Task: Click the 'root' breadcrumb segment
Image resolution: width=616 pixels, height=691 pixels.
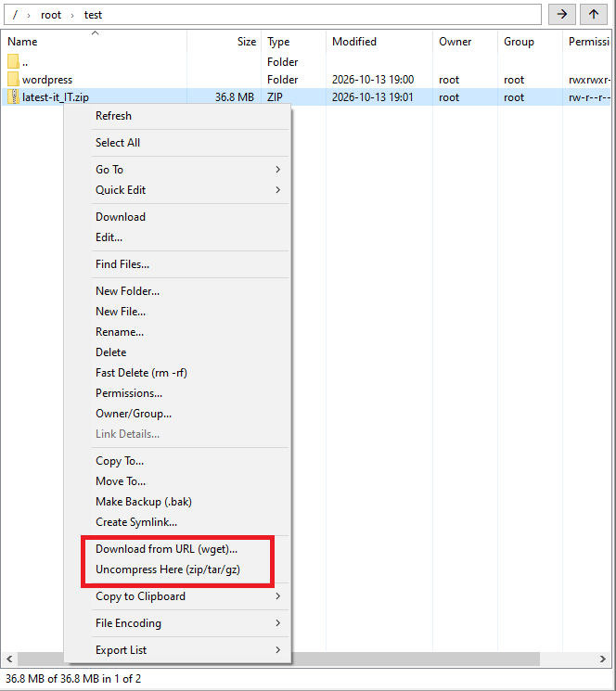Action: pos(51,15)
